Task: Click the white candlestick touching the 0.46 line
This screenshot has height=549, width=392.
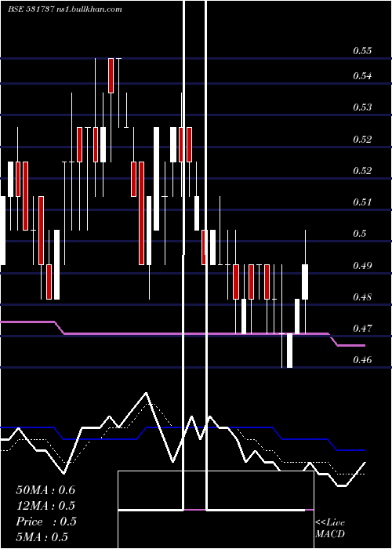Action: (289, 351)
